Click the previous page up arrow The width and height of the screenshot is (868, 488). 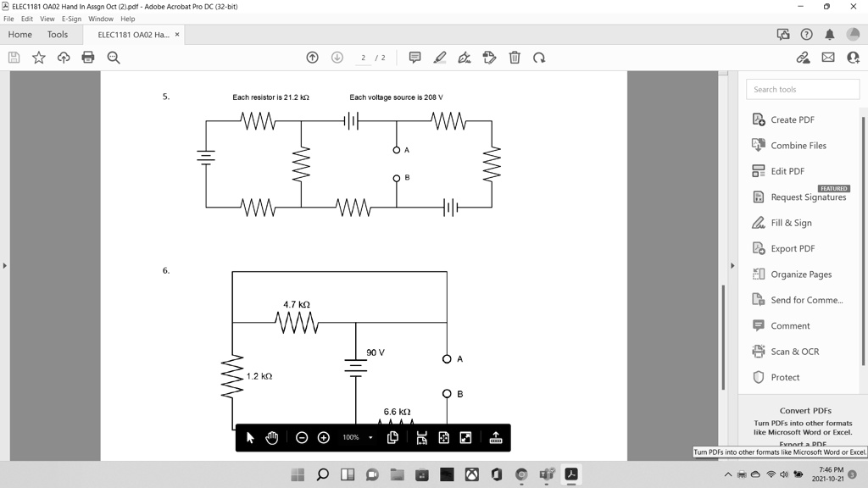pyautogui.click(x=312, y=57)
